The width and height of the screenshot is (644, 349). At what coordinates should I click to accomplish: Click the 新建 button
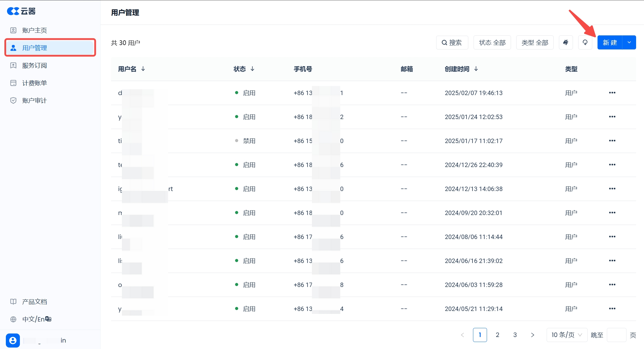(610, 43)
